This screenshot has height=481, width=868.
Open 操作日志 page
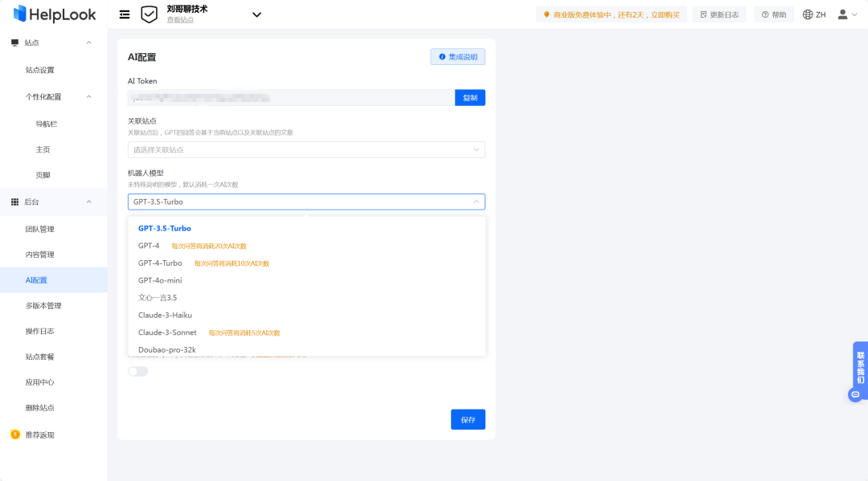point(40,331)
